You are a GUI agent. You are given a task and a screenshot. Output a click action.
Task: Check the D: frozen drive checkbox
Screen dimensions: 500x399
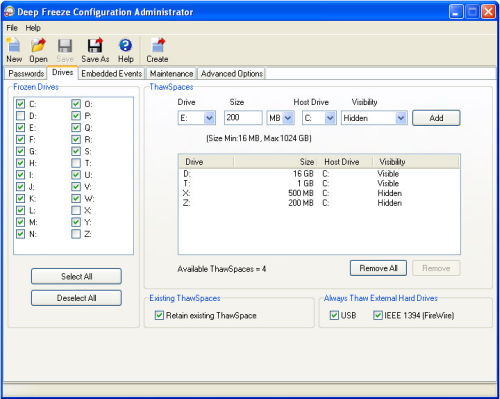pyautogui.click(x=20, y=116)
